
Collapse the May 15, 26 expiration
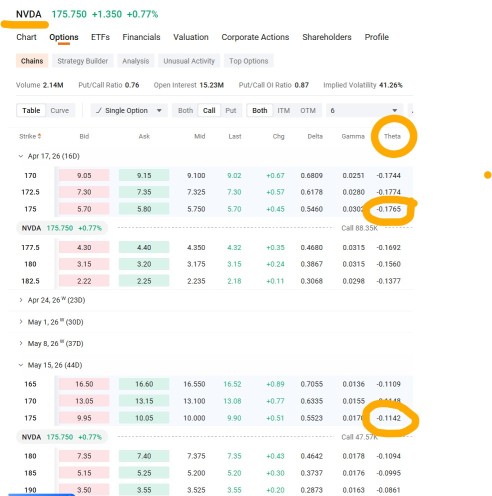coord(21,365)
